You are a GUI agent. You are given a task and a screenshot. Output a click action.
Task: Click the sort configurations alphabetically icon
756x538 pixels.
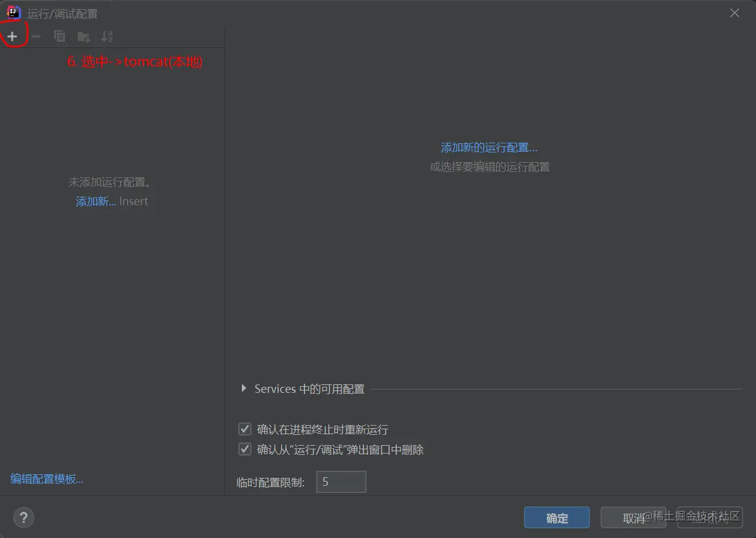pyautogui.click(x=107, y=36)
